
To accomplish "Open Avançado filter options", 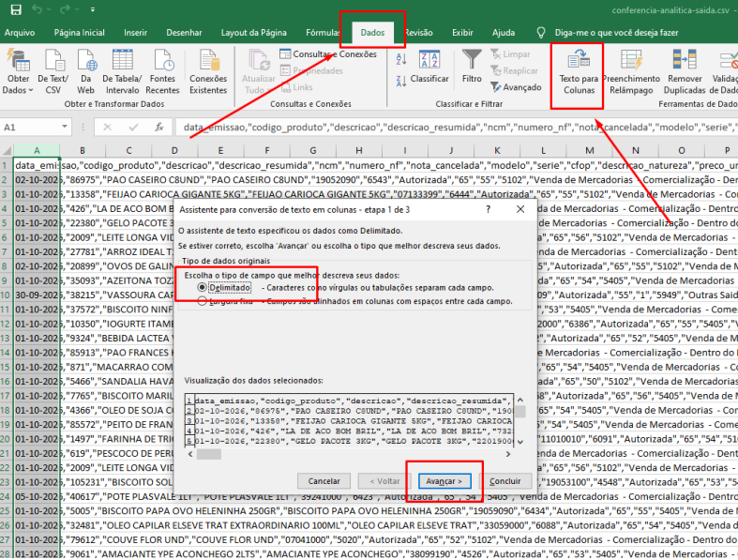I will pyautogui.click(x=516, y=87).
